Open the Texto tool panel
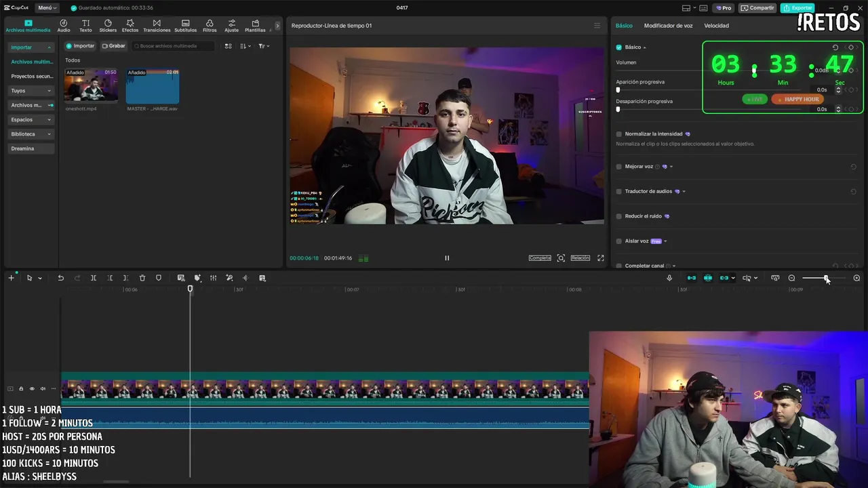Image resolution: width=868 pixels, height=488 pixels. 85,26
